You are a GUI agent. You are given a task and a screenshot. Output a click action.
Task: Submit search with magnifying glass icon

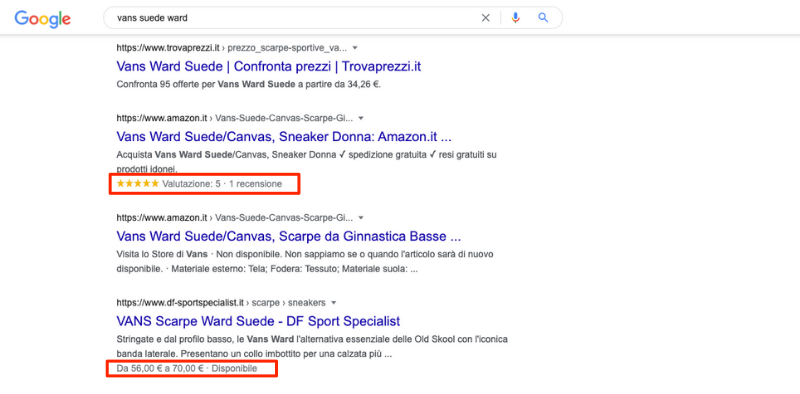[543, 18]
